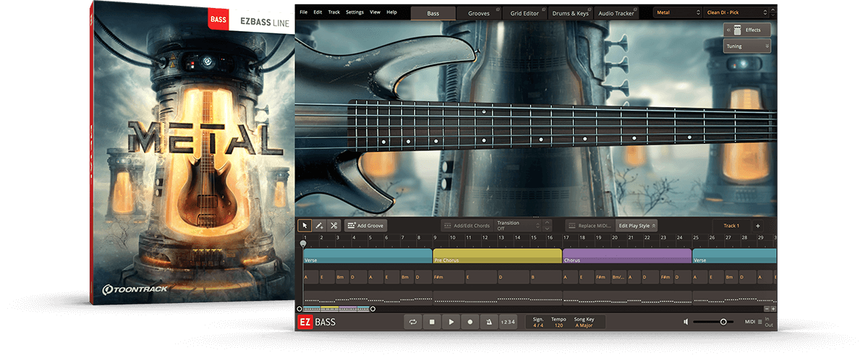
Task: Click the 4/4 time signature value
Action: (x=538, y=325)
